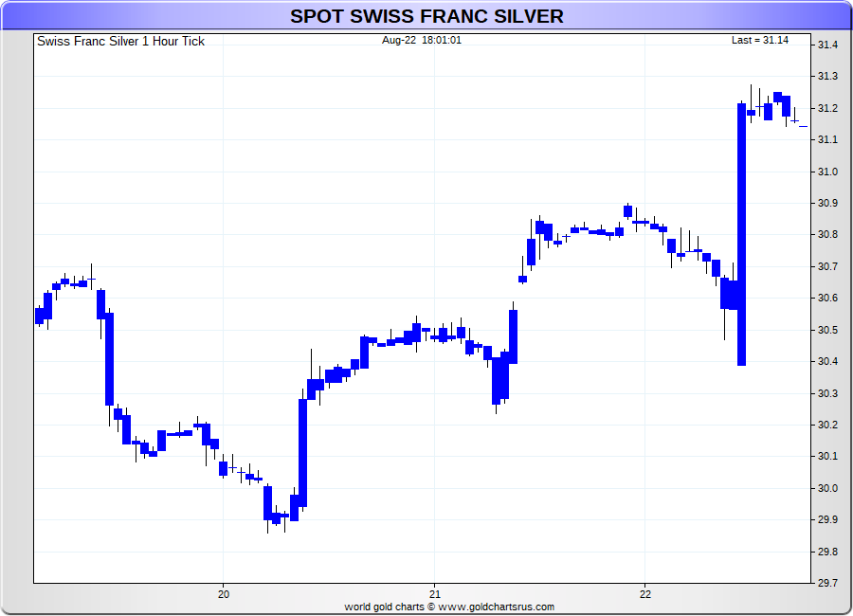Click the 31.3 price axis label
This screenshot has width=853, height=616.
827,76
